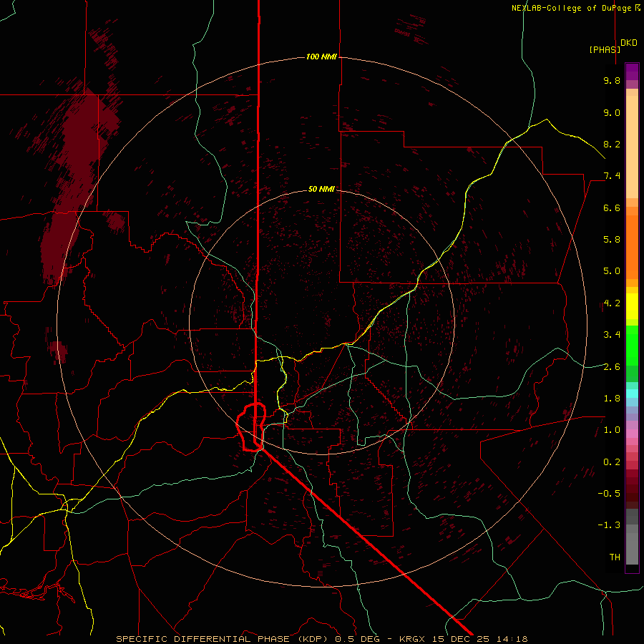The height and width of the screenshot is (644, 644).
Task: Click the bright green colorbar segment
Action: tap(632, 345)
